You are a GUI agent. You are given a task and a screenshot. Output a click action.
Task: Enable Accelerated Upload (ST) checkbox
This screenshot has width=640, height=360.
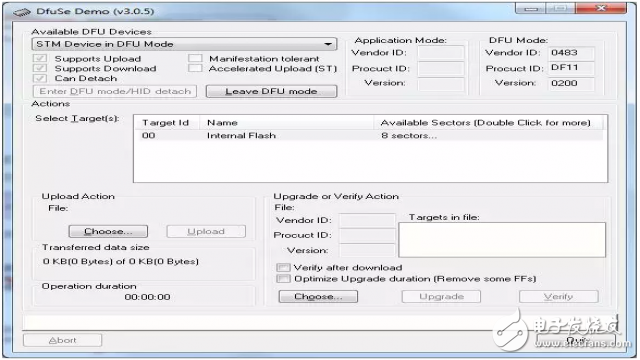click(195, 68)
